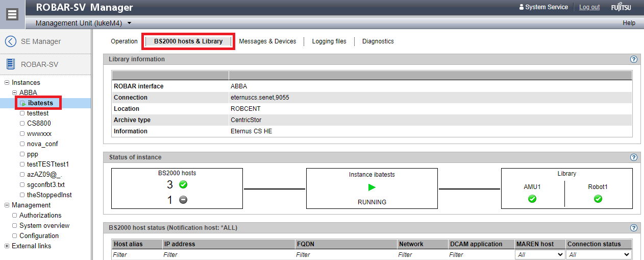Image resolution: width=644 pixels, height=260 pixels.
Task: Open the hamburger main menu icon
Action: click(x=12, y=14)
